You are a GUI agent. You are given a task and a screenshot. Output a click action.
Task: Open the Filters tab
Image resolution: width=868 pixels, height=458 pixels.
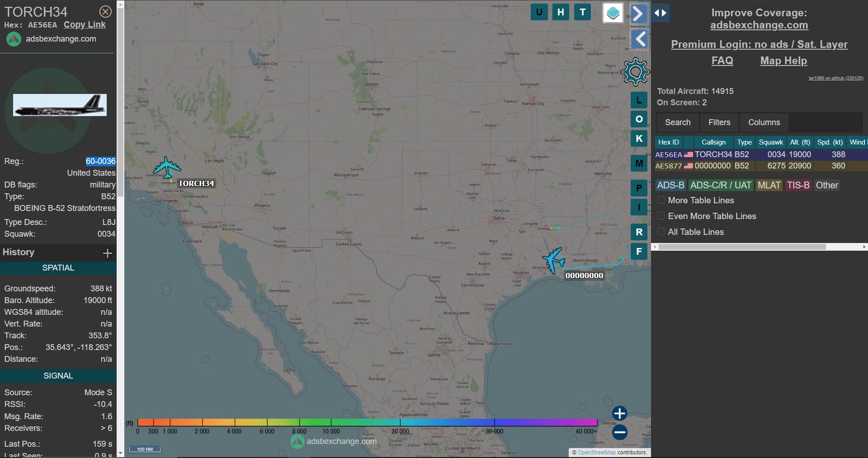click(719, 122)
